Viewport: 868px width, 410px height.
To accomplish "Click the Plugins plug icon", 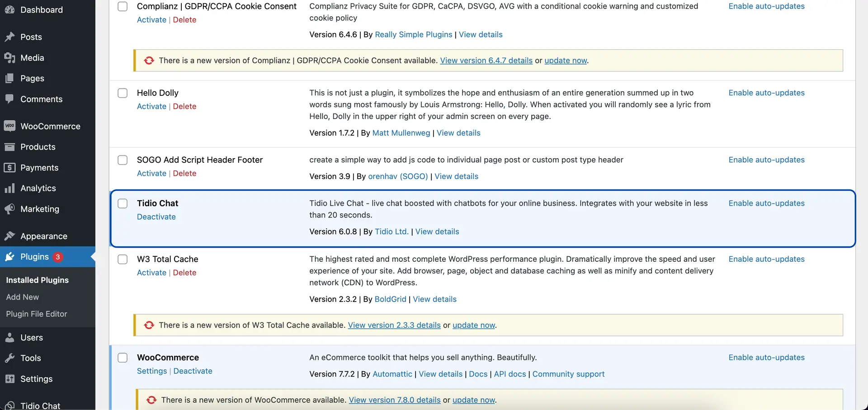I will (9, 257).
